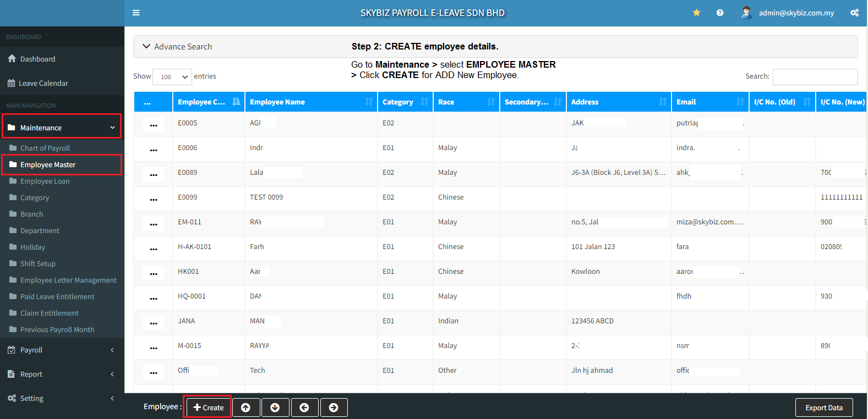868x419 pixels.
Task: Open the show entries dropdown
Action: point(172,77)
